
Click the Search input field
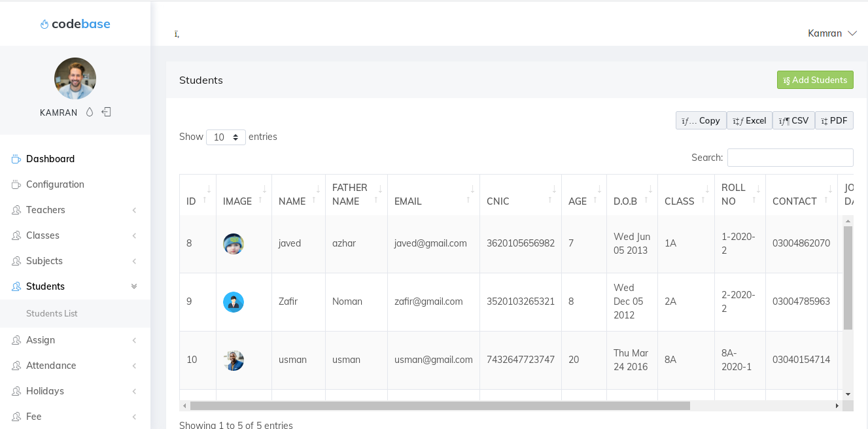point(790,158)
